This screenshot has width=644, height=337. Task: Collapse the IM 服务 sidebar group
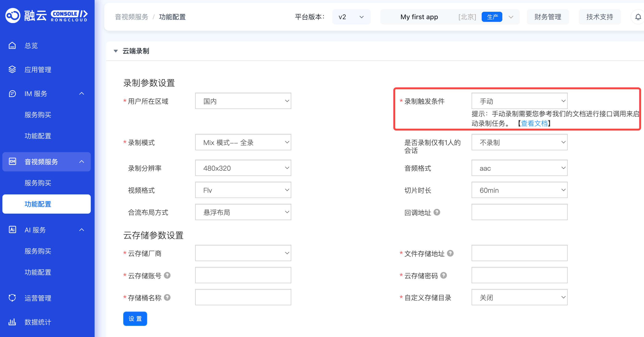coord(81,94)
